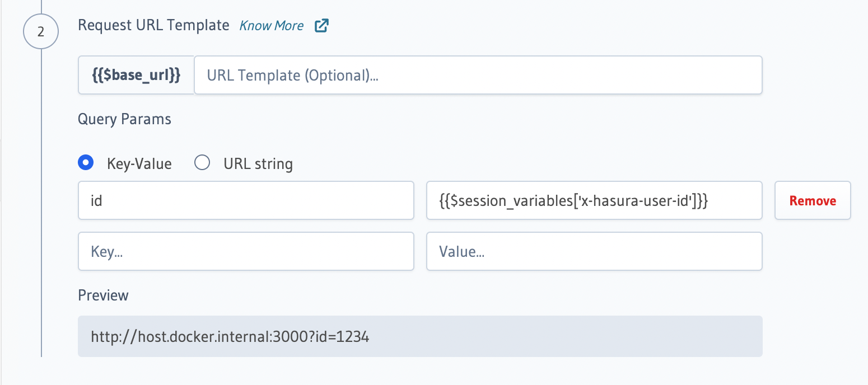
Task: Select the x-hasura-user-id template expression
Action: pos(594,200)
